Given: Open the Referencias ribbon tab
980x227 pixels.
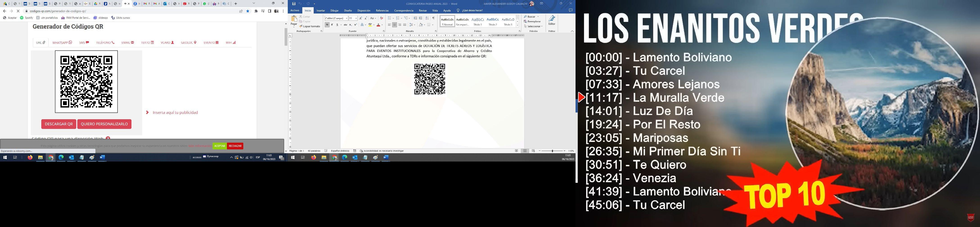Looking at the screenshot, I should tap(382, 11).
